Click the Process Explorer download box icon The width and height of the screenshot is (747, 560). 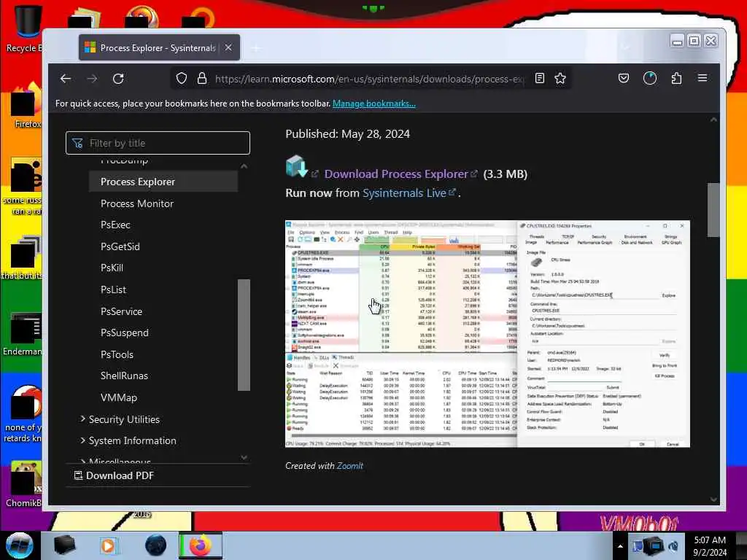coord(296,167)
